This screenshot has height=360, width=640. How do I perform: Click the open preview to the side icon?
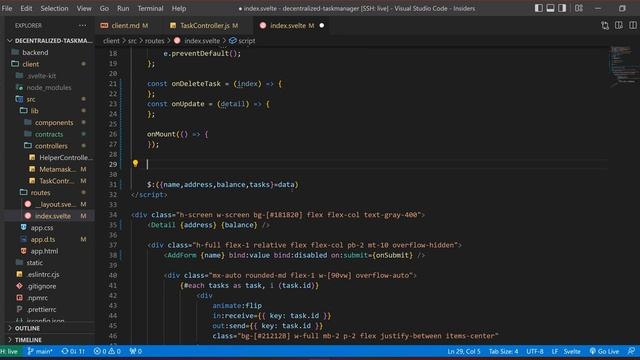[619, 25]
